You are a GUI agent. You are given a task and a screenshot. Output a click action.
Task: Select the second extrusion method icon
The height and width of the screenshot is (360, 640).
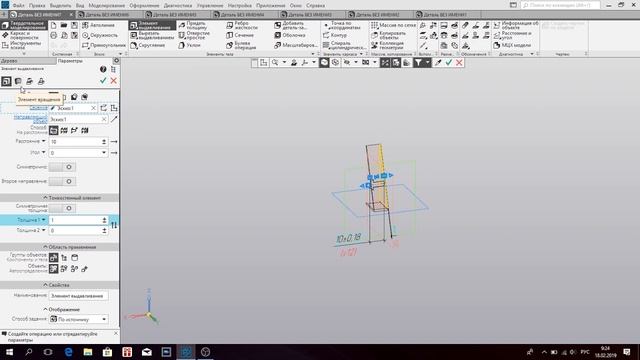pos(64,130)
